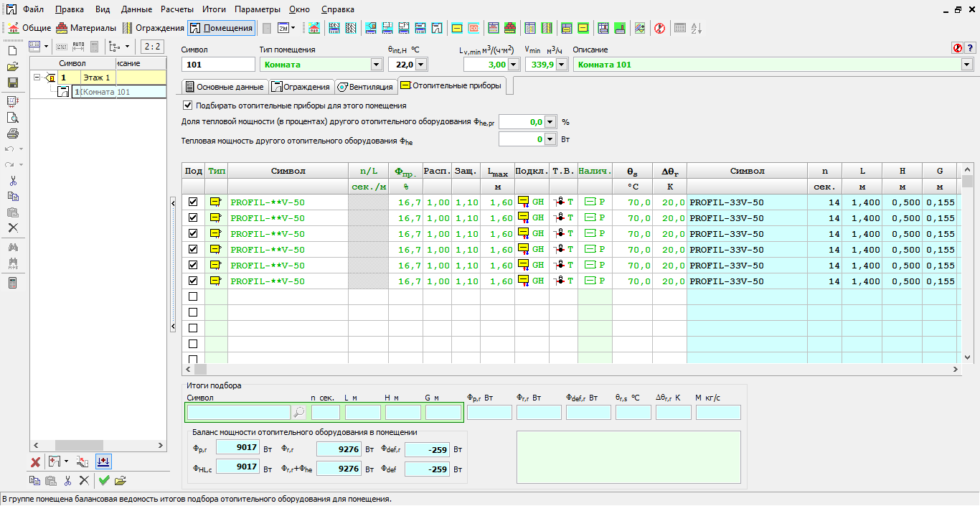Click the copy icon in left sidebar
Screen dimensions: 980x506
pyautogui.click(x=12, y=196)
